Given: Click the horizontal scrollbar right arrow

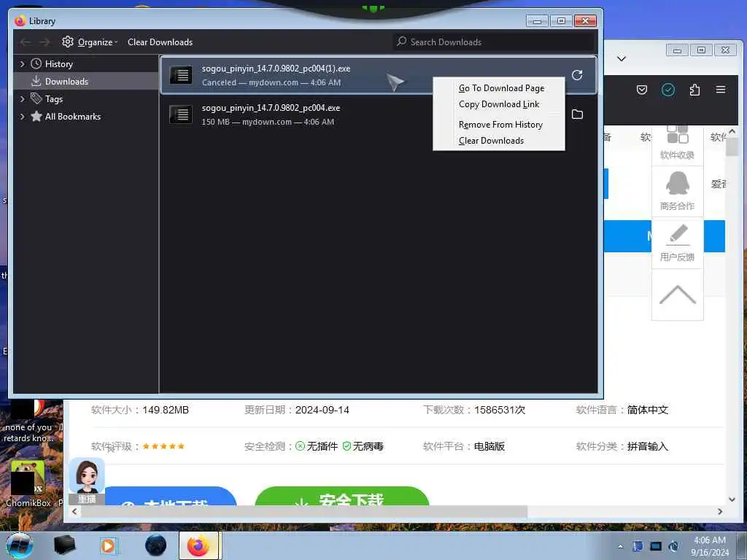Looking at the screenshot, I should tap(720, 511).
